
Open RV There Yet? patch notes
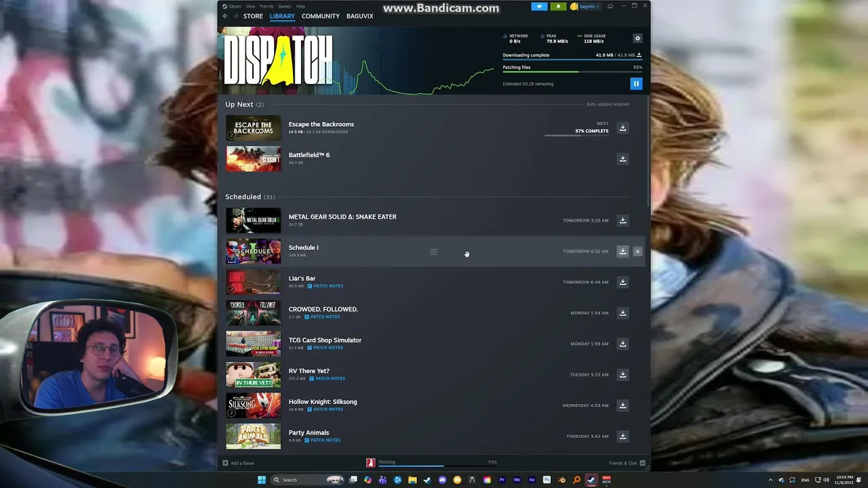(327, 378)
